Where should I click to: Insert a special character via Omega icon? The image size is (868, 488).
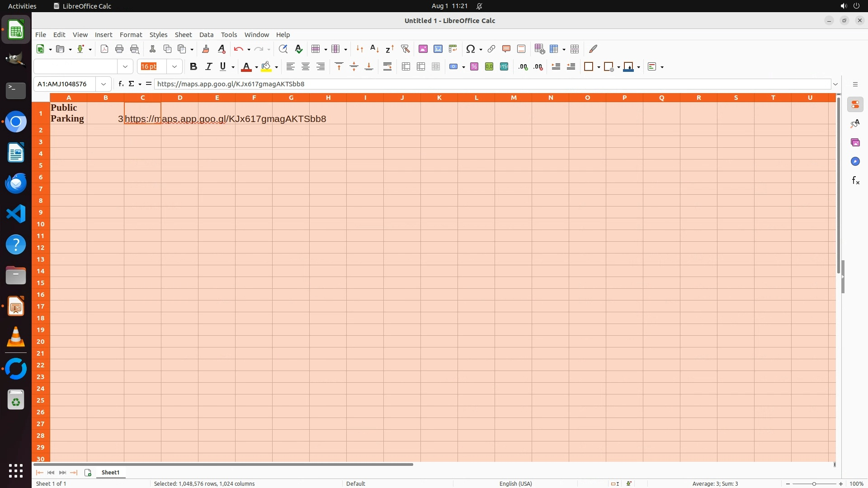click(x=471, y=49)
